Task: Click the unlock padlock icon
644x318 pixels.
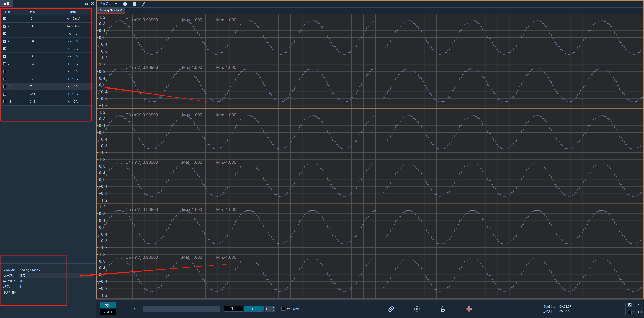Action: (443, 309)
